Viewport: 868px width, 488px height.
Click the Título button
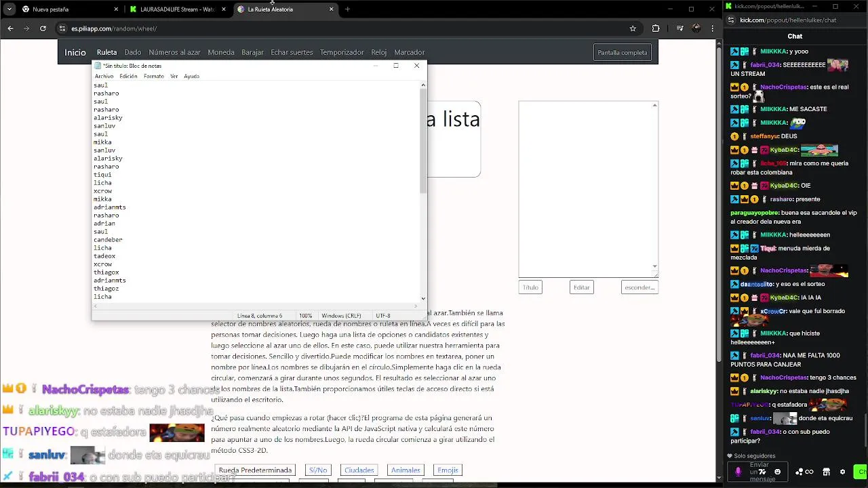pos(530,287)
